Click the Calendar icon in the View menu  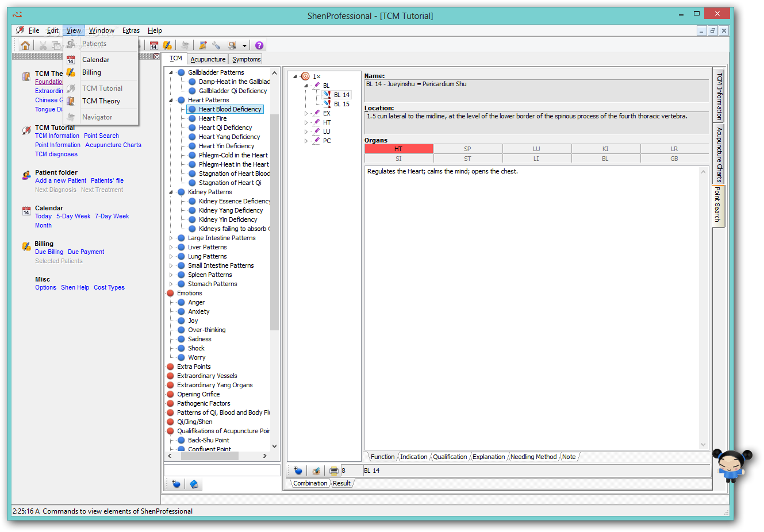coord(71,60)
